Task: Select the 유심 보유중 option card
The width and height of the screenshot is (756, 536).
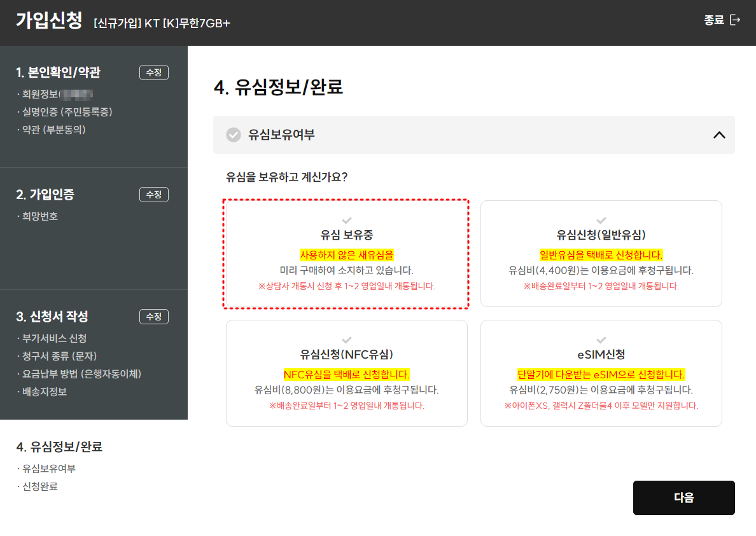Action: click(346, 254)
